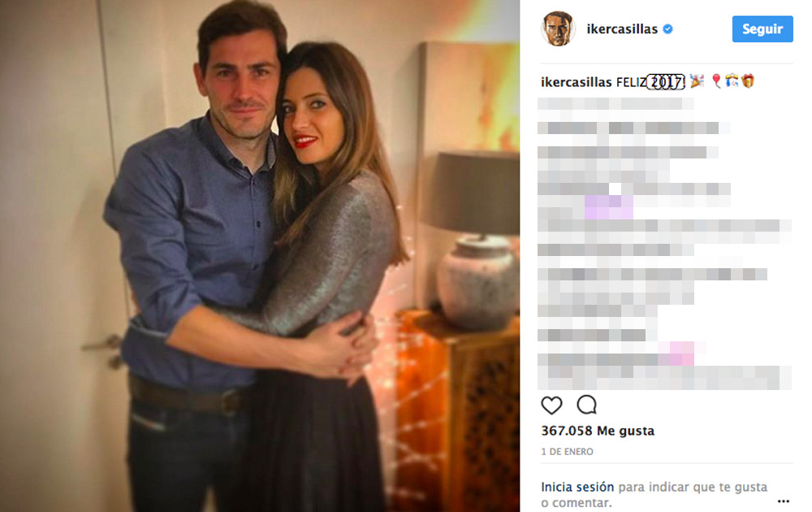Open the three-dot more options menu
This screenshot has width=812, height=512.
click(x=783, y=501)
